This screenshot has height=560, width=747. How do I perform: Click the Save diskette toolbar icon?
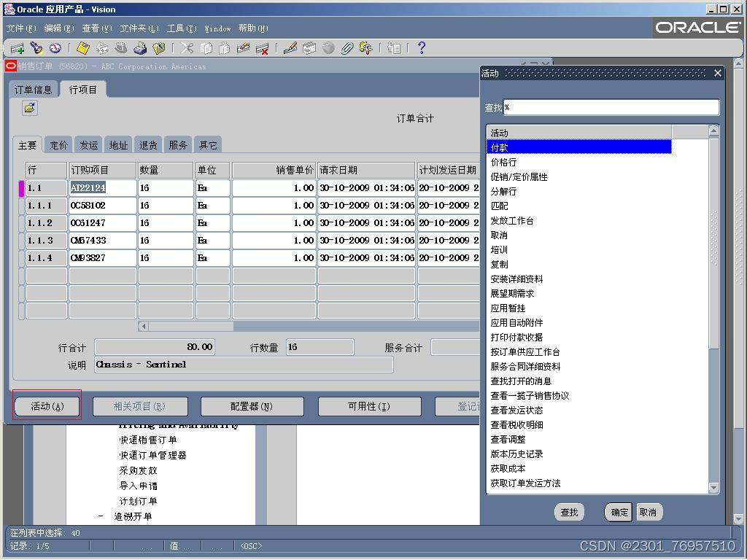(83, 48)
